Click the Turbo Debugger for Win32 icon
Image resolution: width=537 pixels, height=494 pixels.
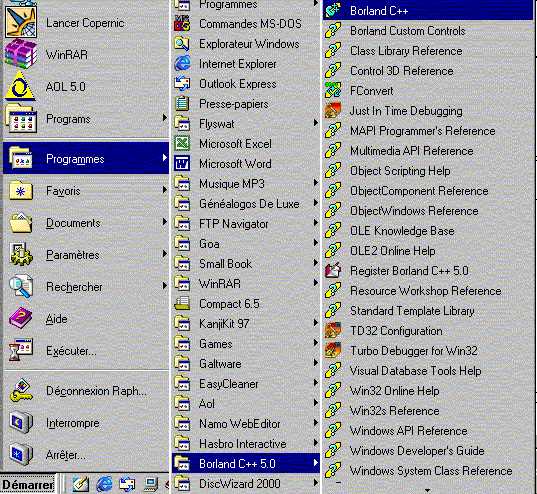pos(333,350)
